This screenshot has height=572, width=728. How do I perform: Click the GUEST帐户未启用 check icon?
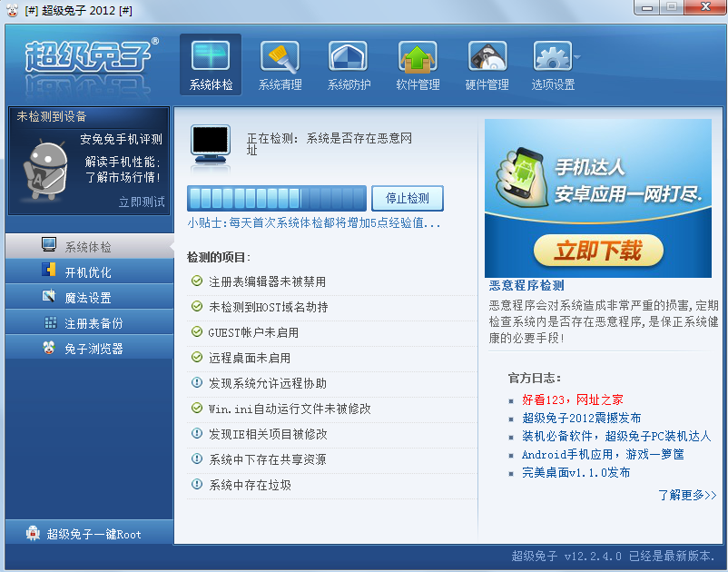[197, 332]
